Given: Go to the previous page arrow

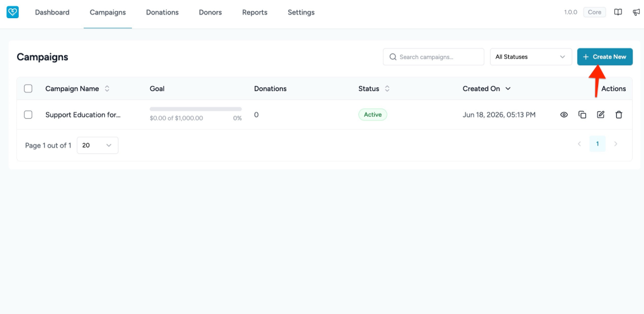Looking at the screenshot, I should point(579,144).
